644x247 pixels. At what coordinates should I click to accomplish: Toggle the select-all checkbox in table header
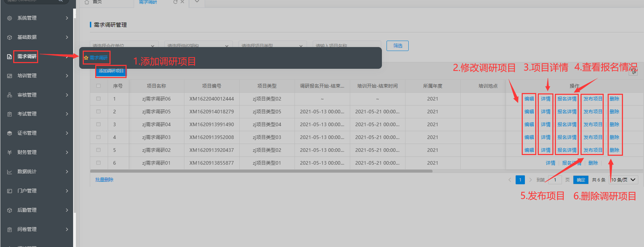[98, 86]
